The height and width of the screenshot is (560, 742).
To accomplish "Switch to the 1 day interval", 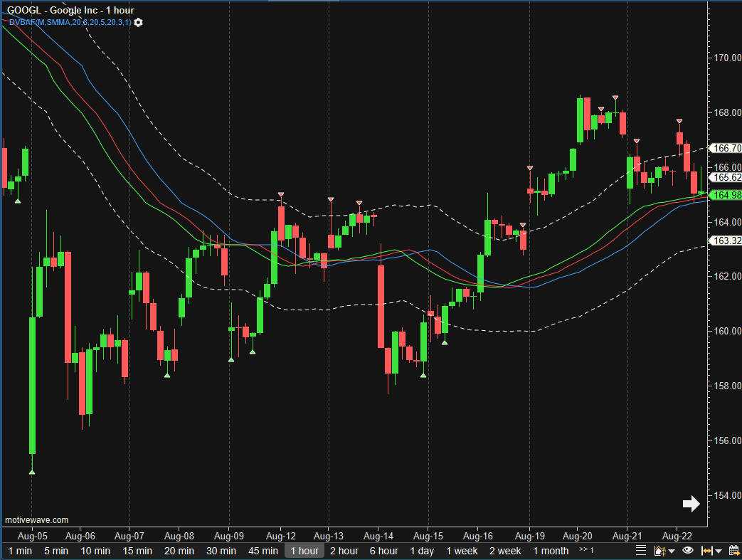I will [x=422, y=551].
